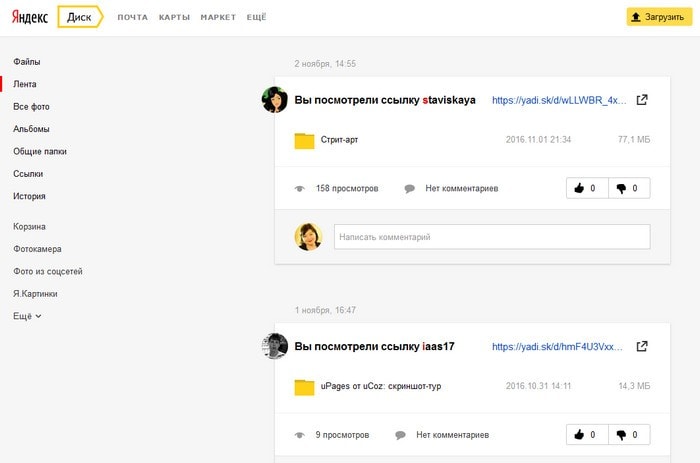Image resolution: width=700 pixels, height=463 pixels.
Task: Click the 14,3 МБ size value
Action: click(634, 386)
